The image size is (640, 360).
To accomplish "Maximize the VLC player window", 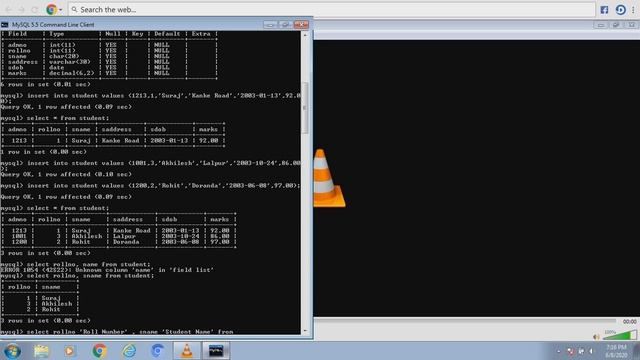I will (x=616, y=25).
